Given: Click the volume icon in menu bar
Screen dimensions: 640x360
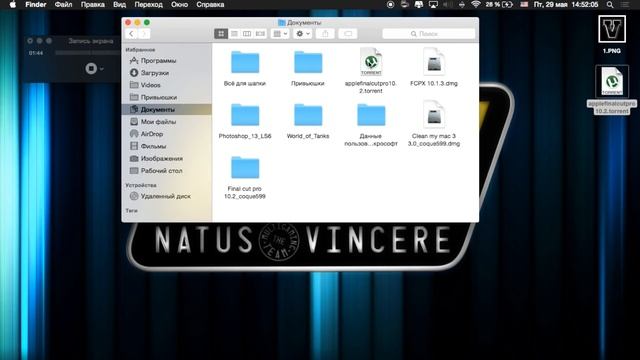Looking at the screenshot, I should [447, 4].
